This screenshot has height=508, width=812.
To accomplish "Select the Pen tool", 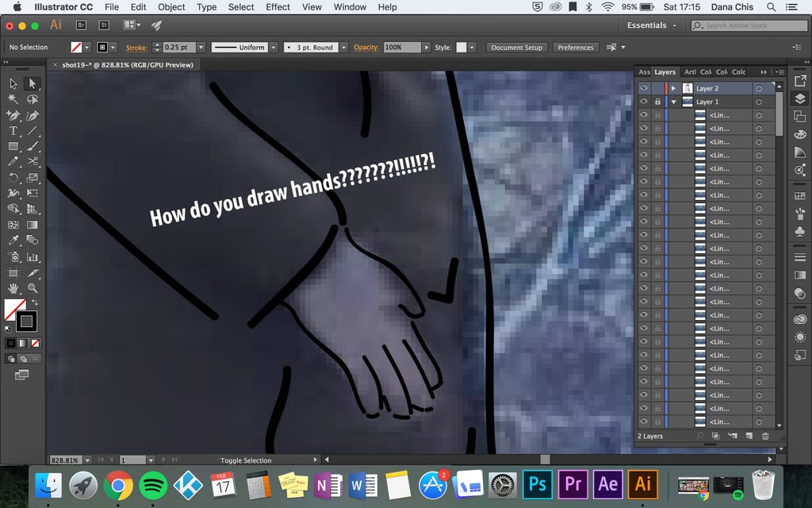I will (13, 115).
